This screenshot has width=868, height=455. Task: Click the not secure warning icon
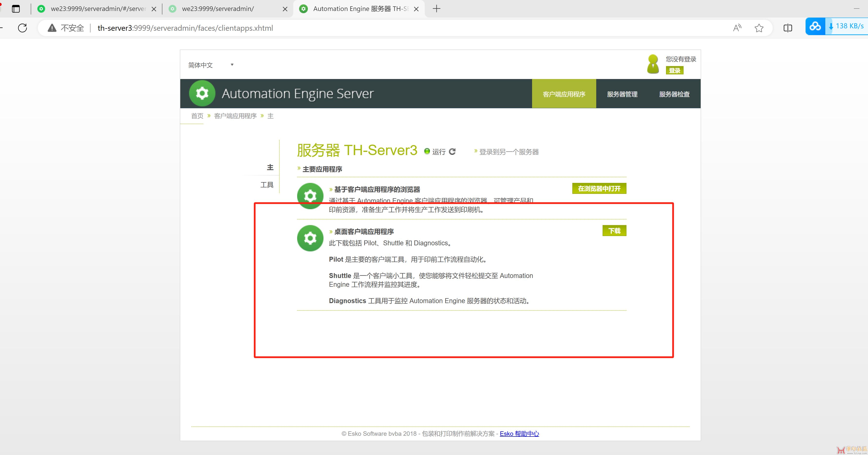click(x=52, y=28)
